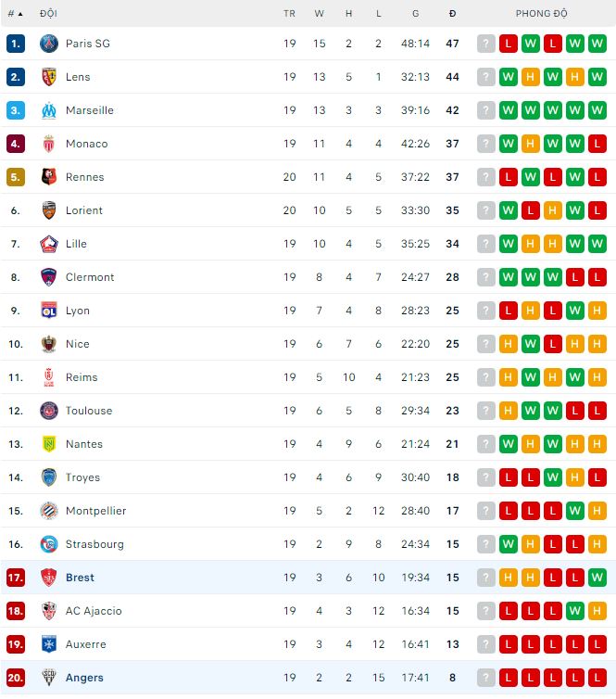Image resolution: width=616 pixels, height=699 pixels.
Task: Sort table by the # rank column
Action: click(15, 14)
